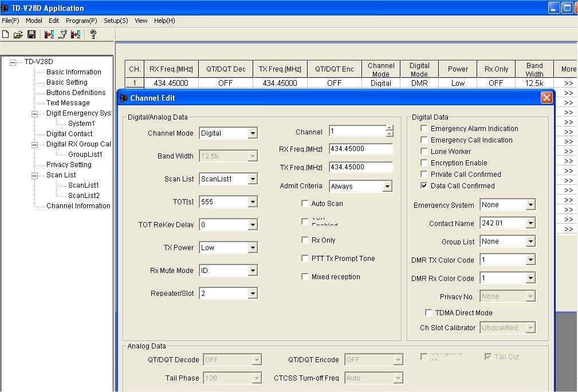The height and width of the screenshot is (392, 578).
Task: Click the TX Freq.[MHz] input in Channel Edit
Action: coord(361,167)
